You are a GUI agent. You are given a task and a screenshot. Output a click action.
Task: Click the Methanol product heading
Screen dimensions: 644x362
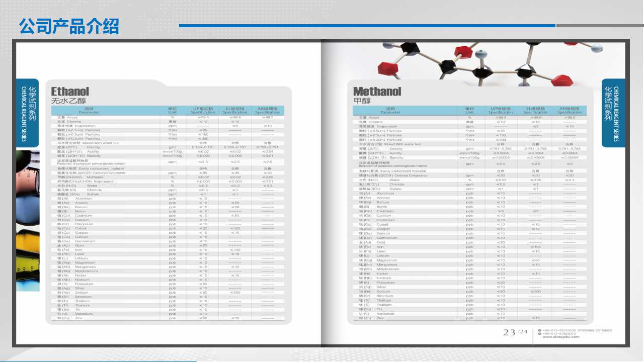click(377, 92)
